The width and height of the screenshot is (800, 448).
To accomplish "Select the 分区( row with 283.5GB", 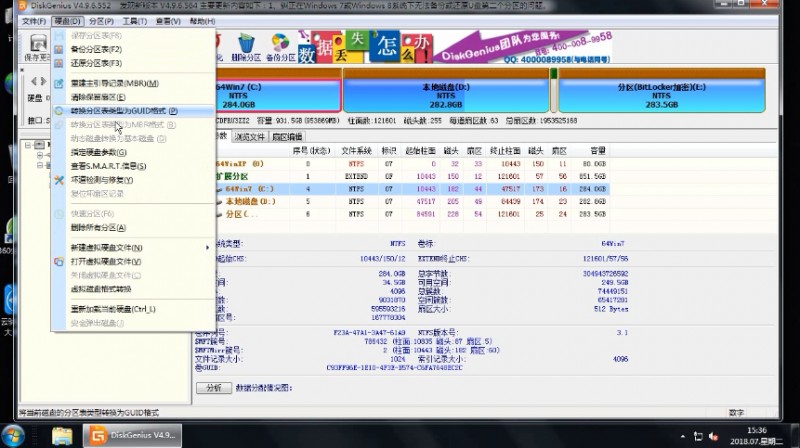I will point(411,214).
